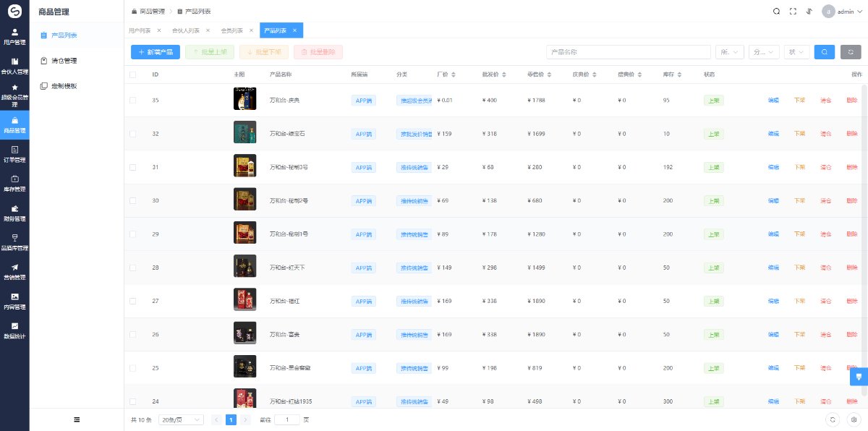Viewport: 868px width, 431px height.
Task: Tick the checkbox for product ID 31
Action: pyautogui.click(x=132, y=167)
